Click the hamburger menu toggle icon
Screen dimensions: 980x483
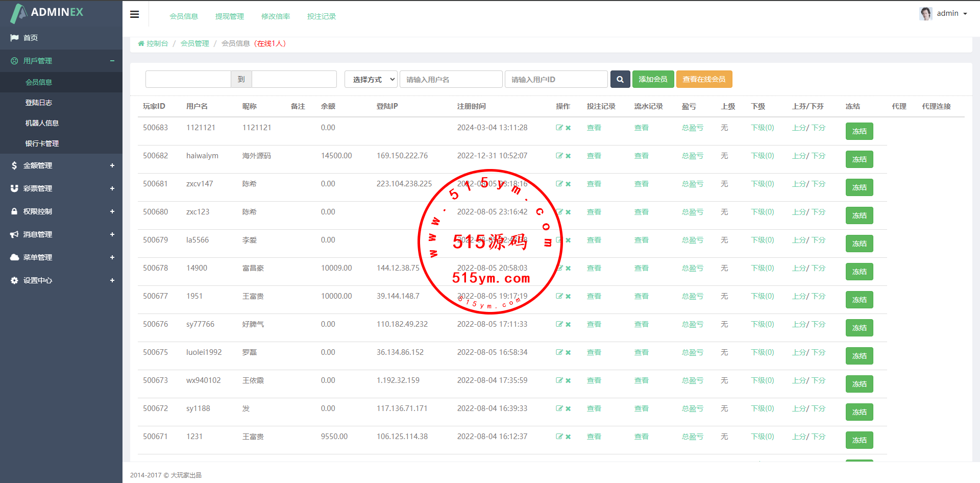135,14
